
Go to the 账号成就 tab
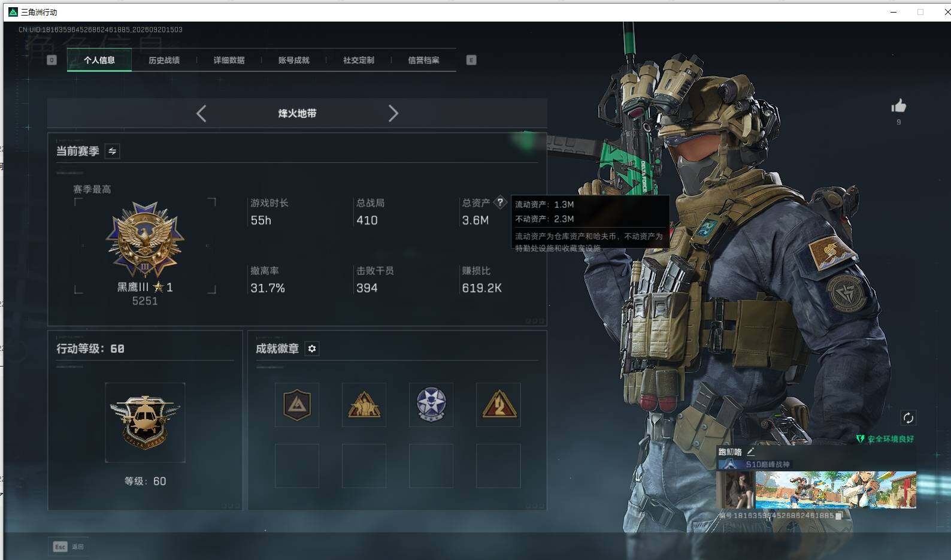(x=294, y=60)
